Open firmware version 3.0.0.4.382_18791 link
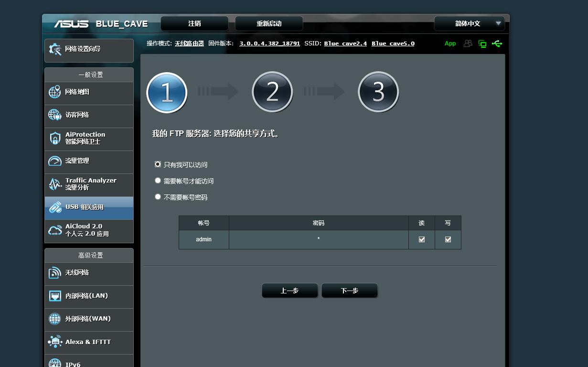The width and height of the screenshot is (588, 367). (269, 43)
